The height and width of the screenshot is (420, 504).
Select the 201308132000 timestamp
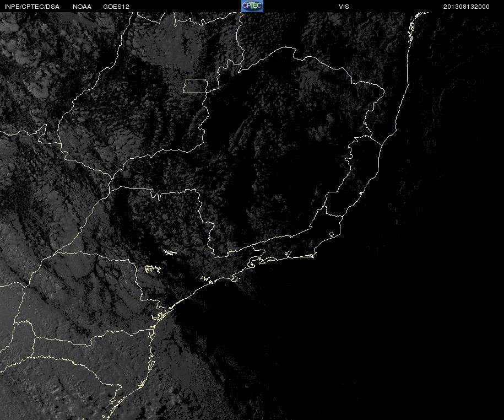[467, 7]
